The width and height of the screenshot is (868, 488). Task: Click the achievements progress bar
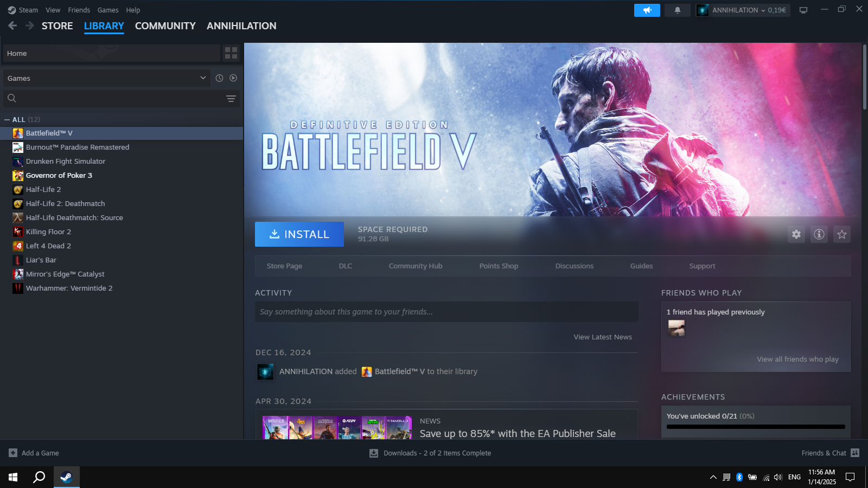(756, 427)
